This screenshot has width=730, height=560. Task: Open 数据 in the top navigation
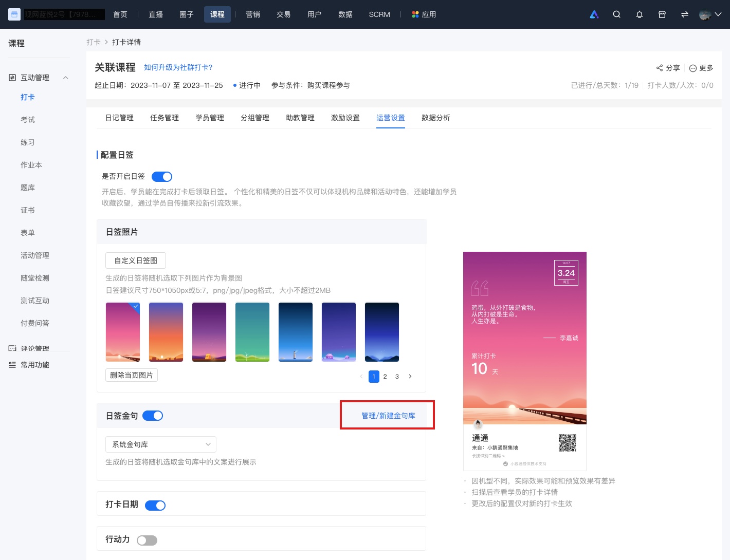(345, 14)
